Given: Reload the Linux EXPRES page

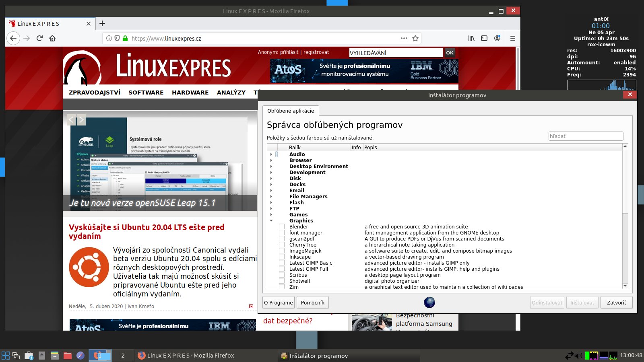Looking at the screenshot, I should coord(39,38).
